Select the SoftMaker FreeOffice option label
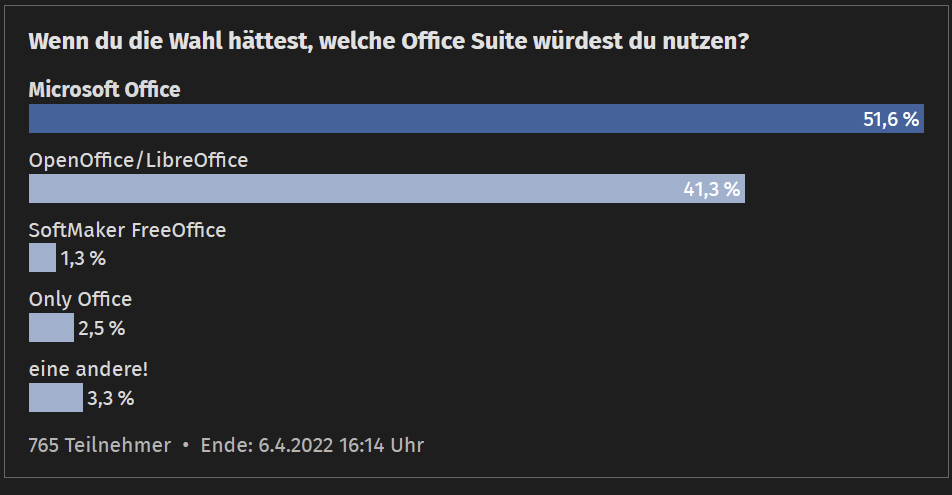952x495 pixels. pos(127,230)
